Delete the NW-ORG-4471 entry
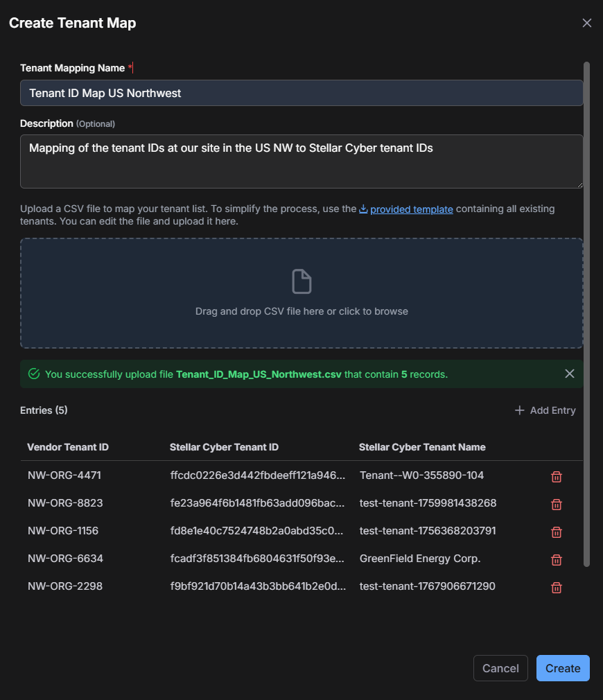Screen dimensions: 603x700 tap(556, 476)
